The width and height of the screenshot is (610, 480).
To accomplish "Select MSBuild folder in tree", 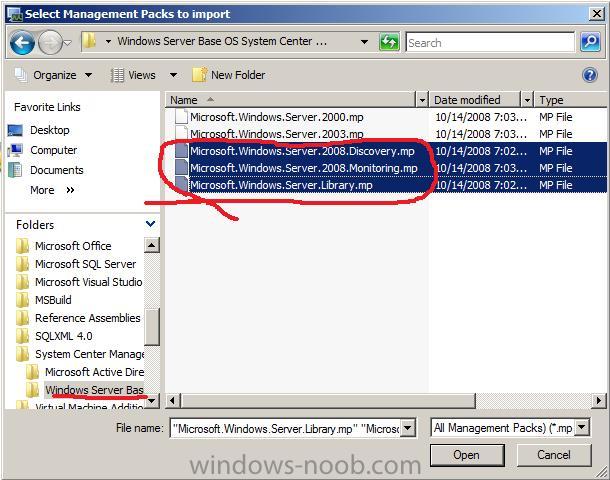I will [x=53, y=300].
